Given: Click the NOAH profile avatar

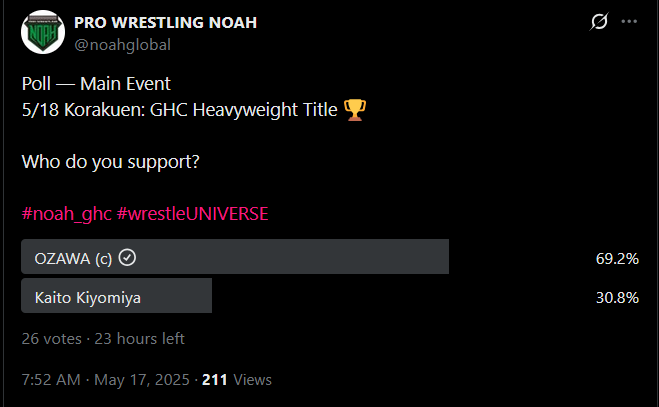Looking at the screenshot, I should tap(41, 32).
